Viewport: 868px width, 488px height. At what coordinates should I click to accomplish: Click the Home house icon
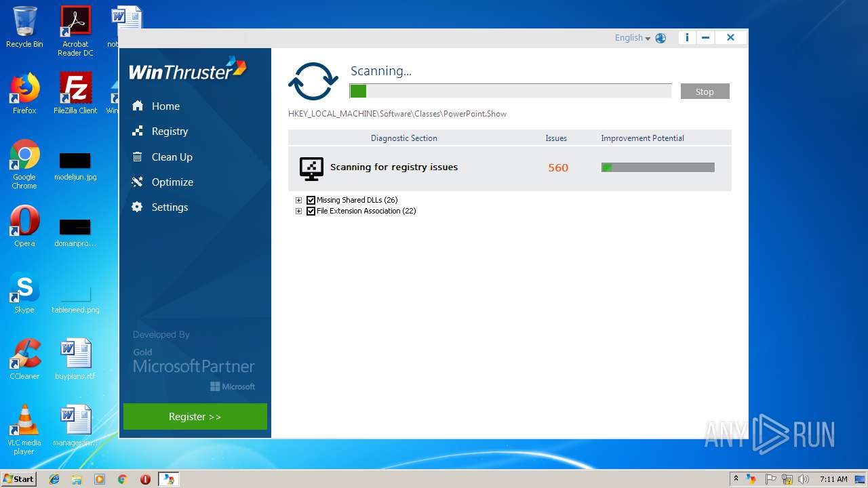click(x=138, y=106)
